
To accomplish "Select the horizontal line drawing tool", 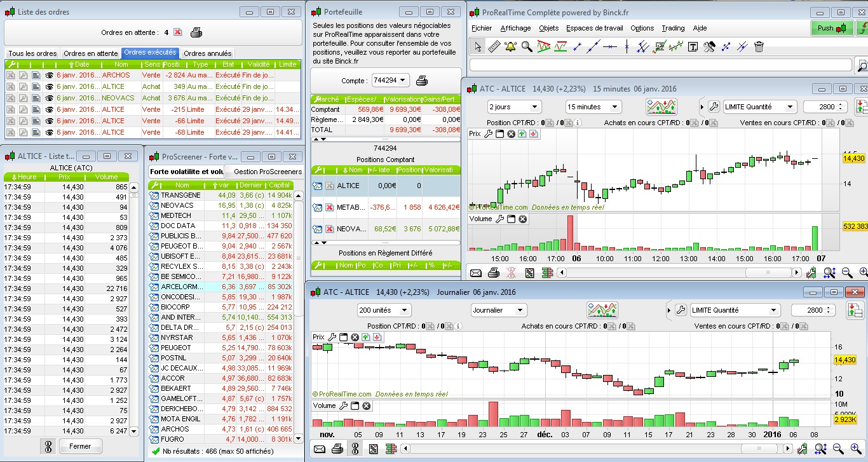I will [x=610, y=46].
